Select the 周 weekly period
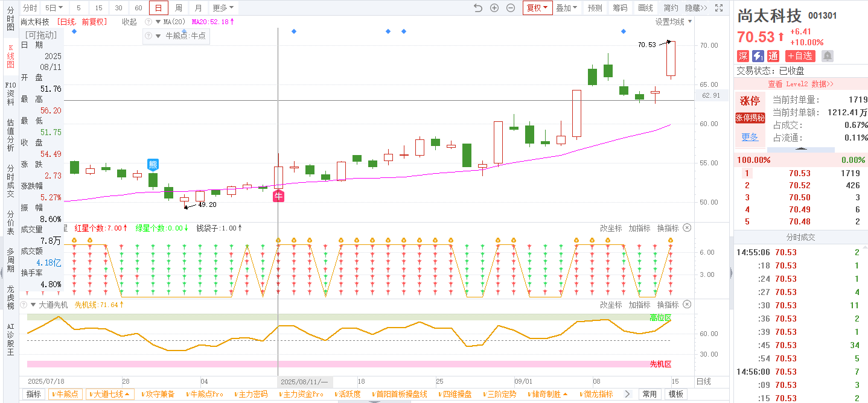Screen dimensions: 868x403 coord(179,8)
